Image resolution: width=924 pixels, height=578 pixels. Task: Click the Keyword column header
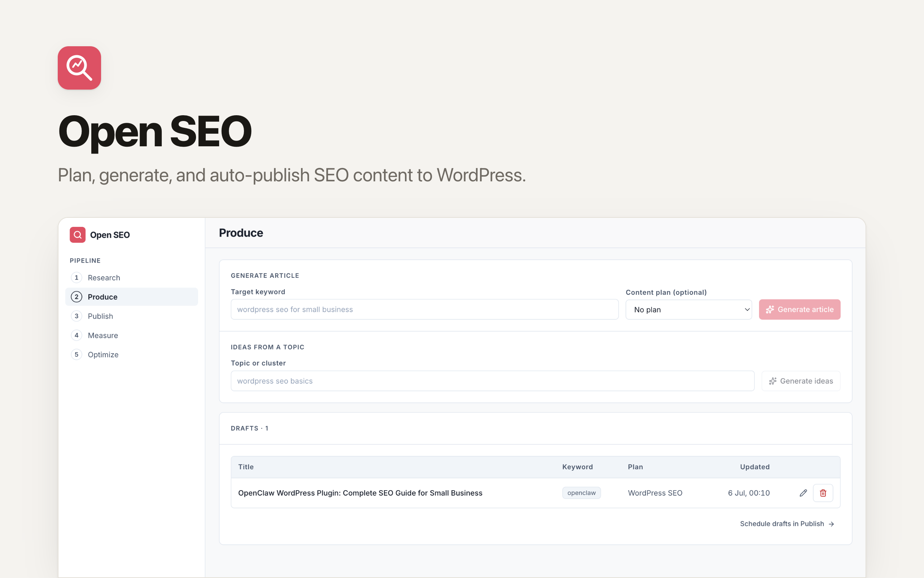577,467
